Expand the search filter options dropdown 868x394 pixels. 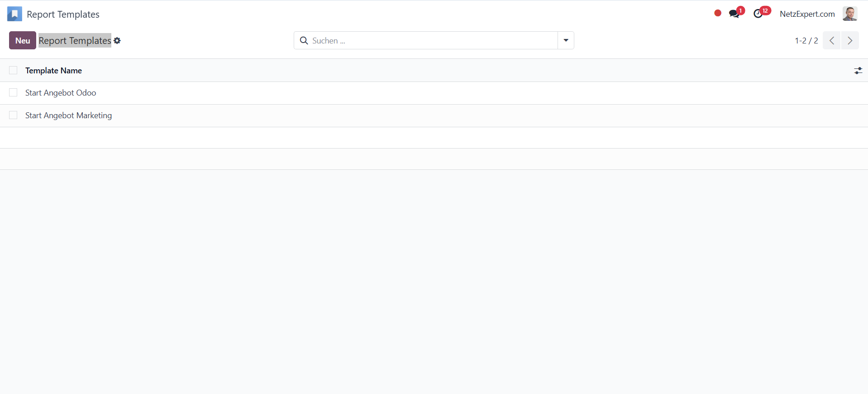pos(566,41)
